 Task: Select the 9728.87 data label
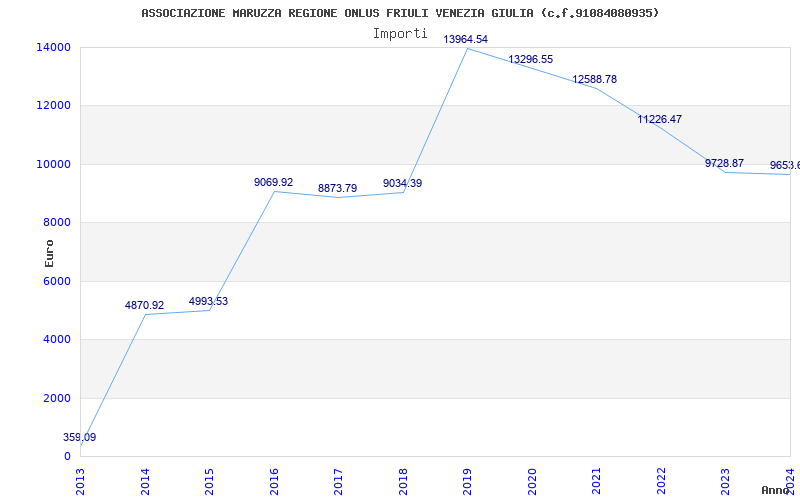724,163
